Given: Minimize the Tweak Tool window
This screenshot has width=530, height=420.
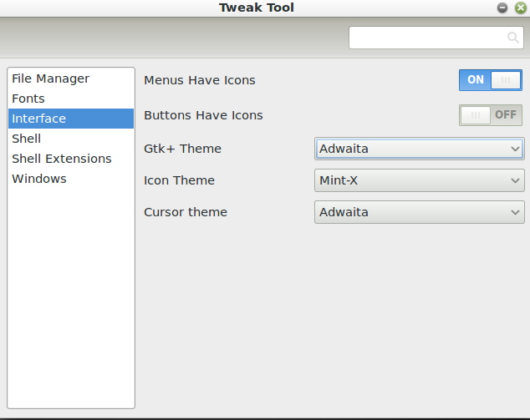Looking at the screenshot, I should 502,8.
